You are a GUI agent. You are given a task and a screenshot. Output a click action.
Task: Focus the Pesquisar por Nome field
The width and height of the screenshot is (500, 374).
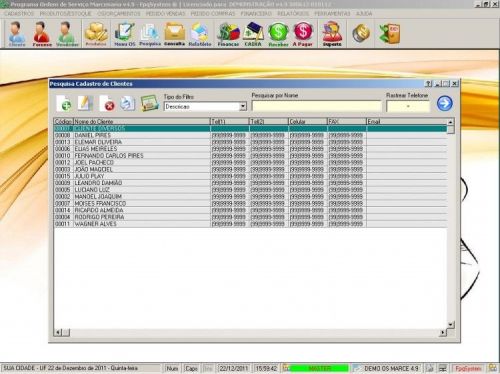[x=316, y=106]
